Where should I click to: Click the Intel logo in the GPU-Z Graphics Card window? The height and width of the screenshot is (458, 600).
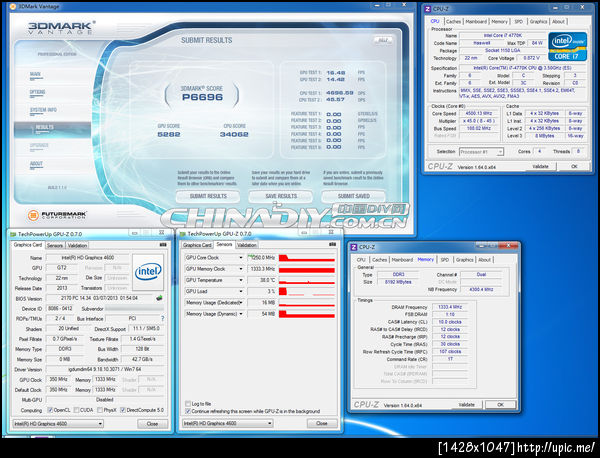coord(148,272)
